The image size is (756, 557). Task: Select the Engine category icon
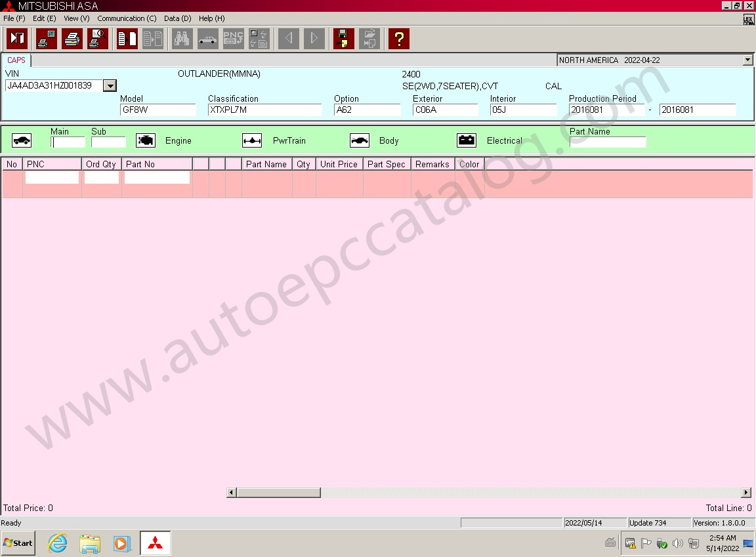146,140
